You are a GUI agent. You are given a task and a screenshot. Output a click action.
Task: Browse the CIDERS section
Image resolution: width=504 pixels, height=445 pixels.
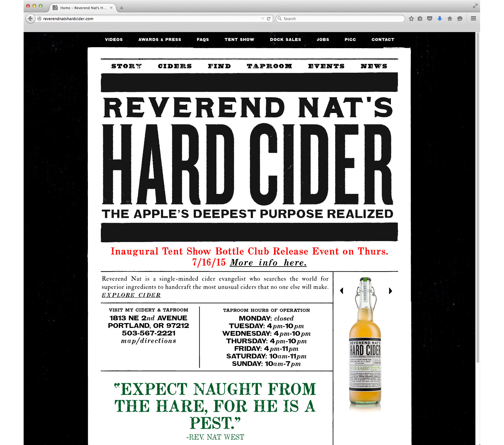click(x=175, y=66)
